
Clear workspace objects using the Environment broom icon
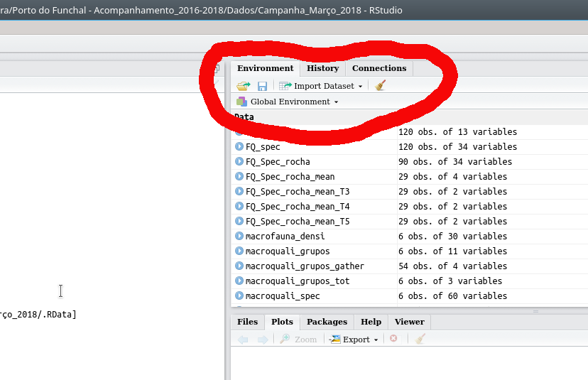click(x=380, y=85)
